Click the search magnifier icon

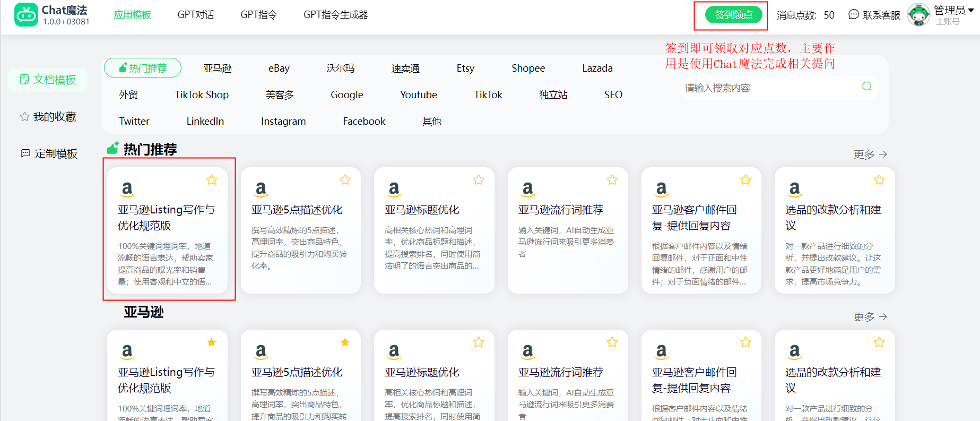pyautogui.click(x=867, y=87)
